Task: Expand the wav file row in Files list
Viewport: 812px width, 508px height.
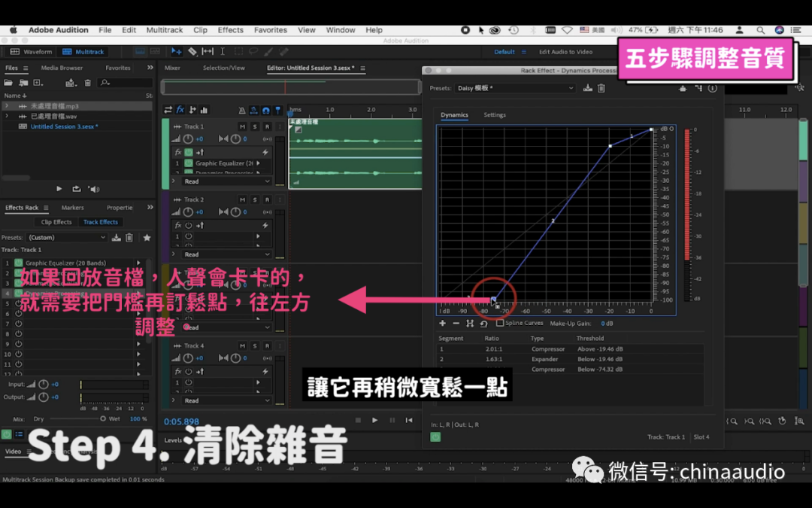Action: (x=7, y=116)
